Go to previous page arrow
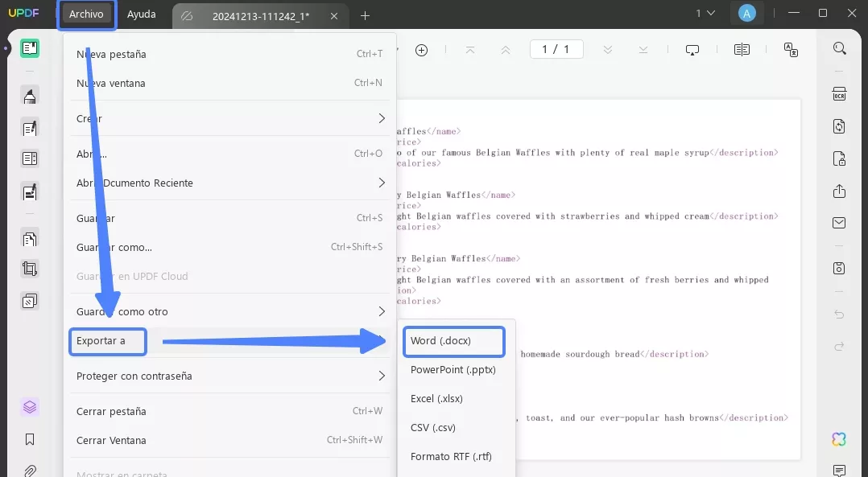Image resolution: width=868 pixels, height=477 pixels. [505, 51]
